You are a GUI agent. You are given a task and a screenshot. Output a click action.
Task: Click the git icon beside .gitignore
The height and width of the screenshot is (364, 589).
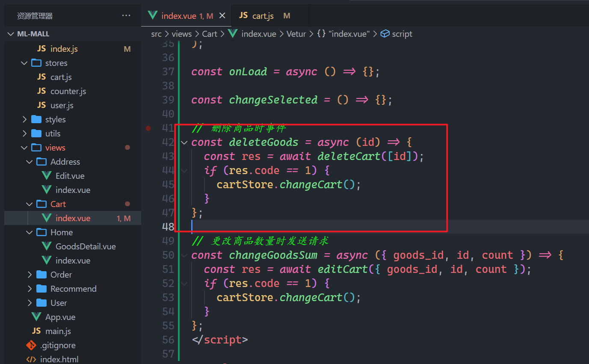pos(31,345)
